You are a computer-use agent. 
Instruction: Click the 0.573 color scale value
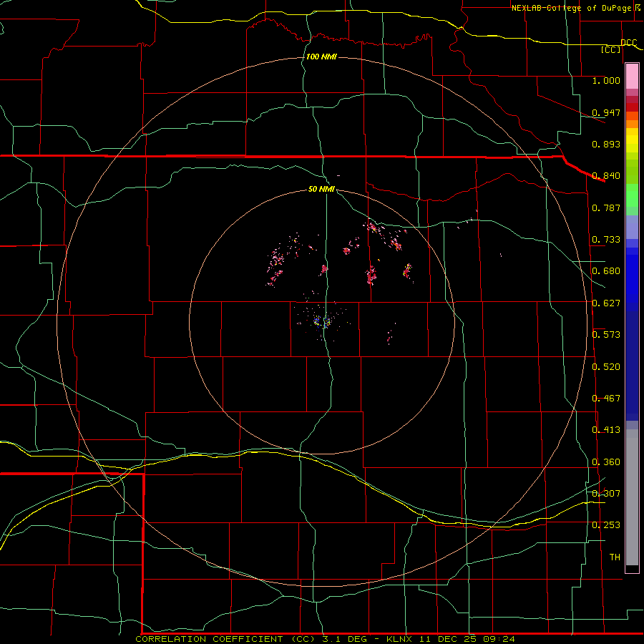tap(606, 335)
